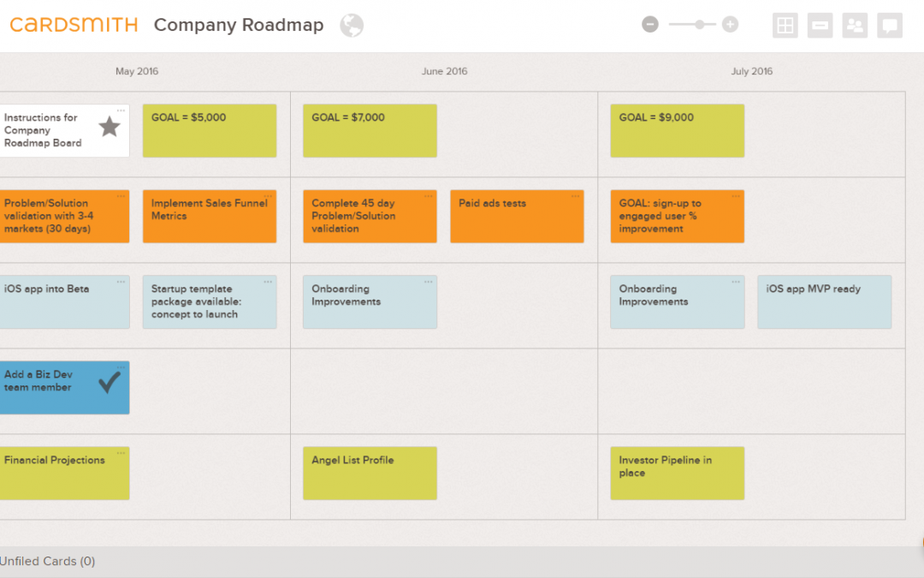
Task: Click the Company Roadmap board title
Action: pyautogui.click(x=239, y=25)
